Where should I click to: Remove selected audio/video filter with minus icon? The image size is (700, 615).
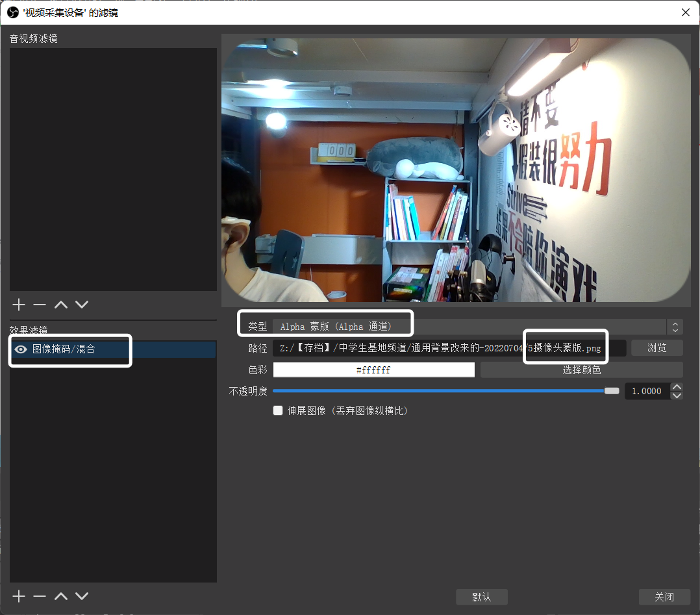pos(40,305)
